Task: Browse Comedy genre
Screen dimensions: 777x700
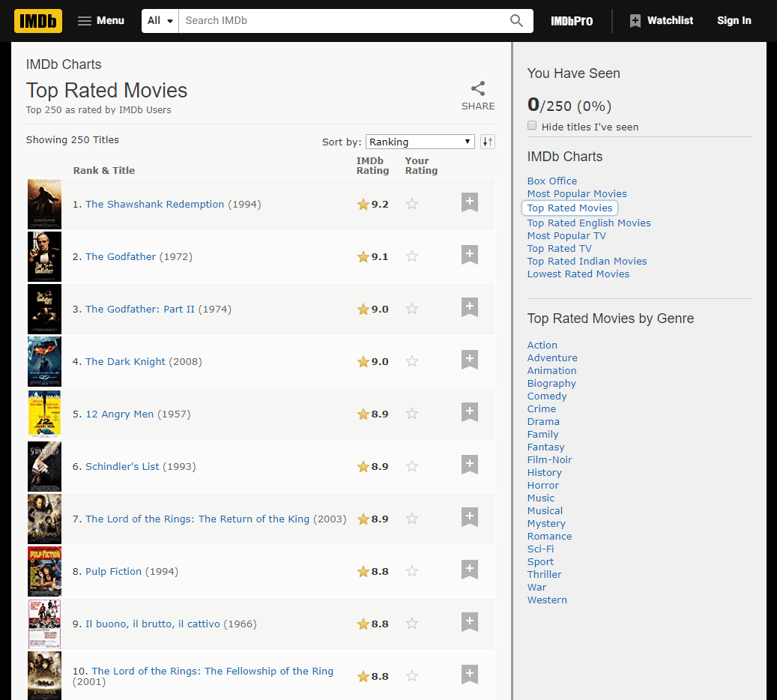Action: [547, 396]
